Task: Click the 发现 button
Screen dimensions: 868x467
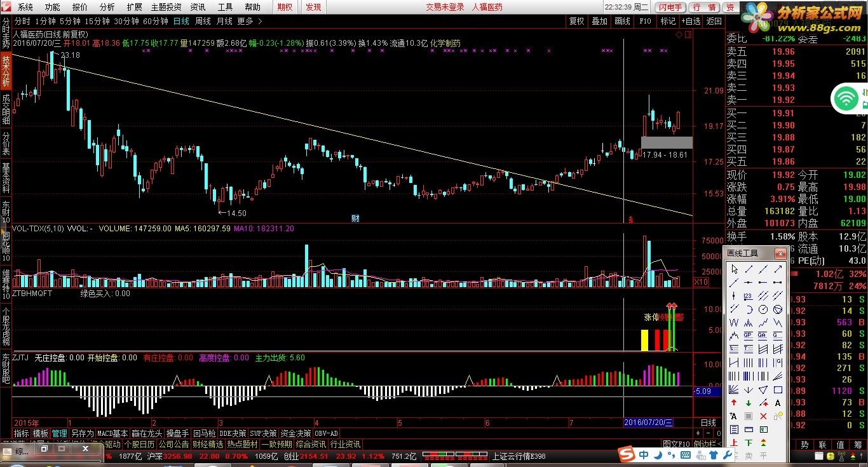Action: coord(313,7)
